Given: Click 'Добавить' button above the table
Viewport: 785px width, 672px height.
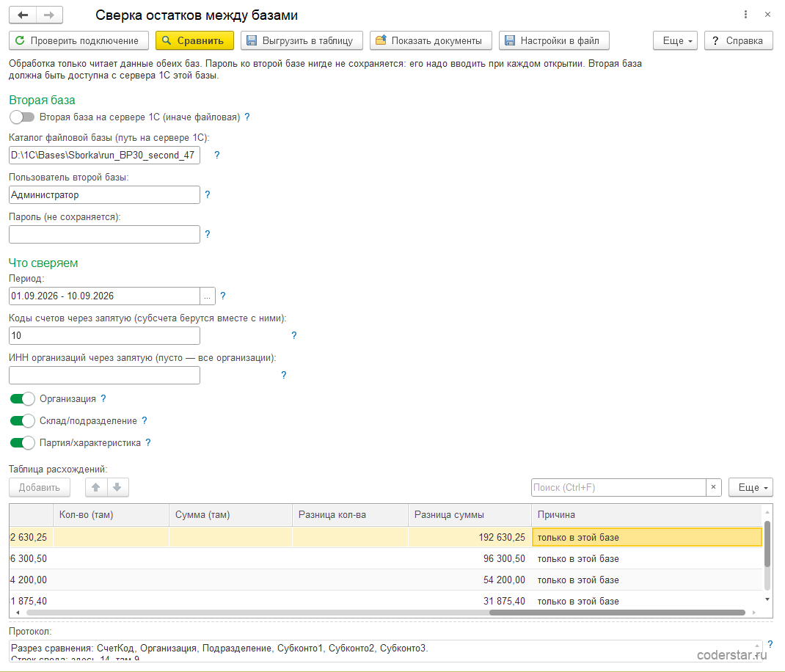Looking at the screenshot, I should [40, 487].
